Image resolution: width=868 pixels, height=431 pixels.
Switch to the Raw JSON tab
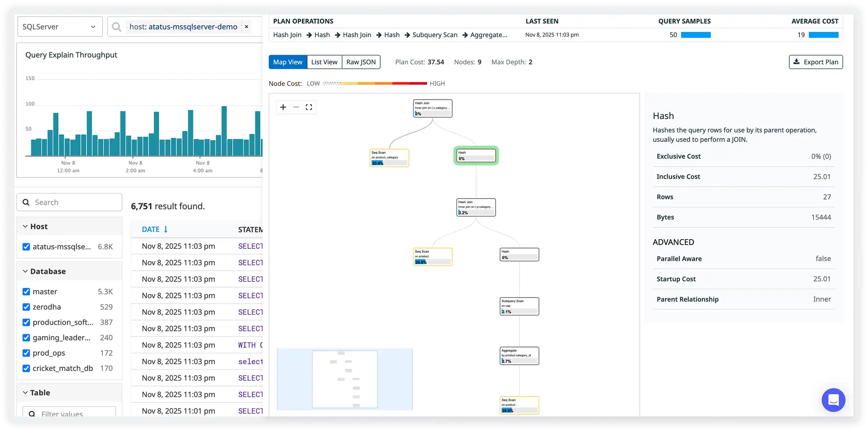[x=361, y=62]
